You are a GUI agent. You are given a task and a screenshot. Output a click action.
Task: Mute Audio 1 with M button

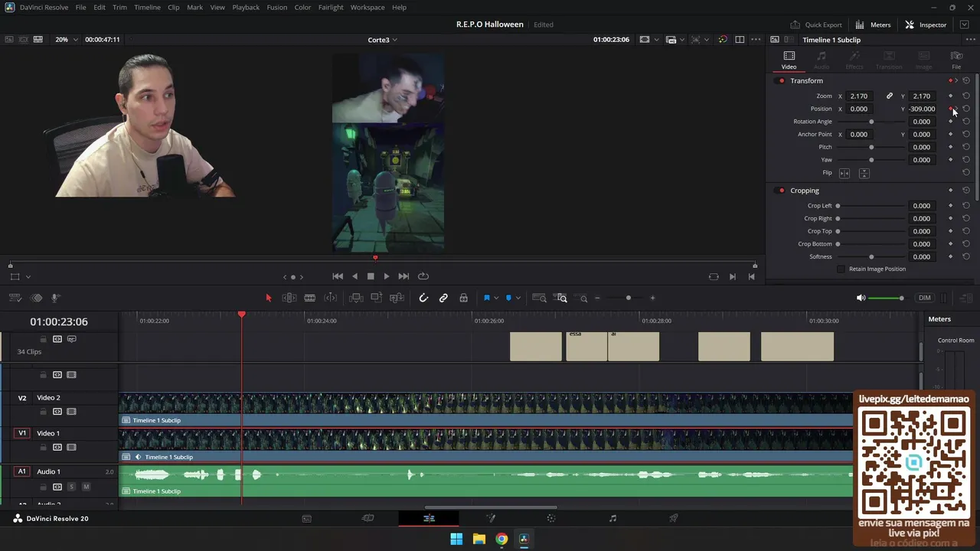(x=86, y=487)
